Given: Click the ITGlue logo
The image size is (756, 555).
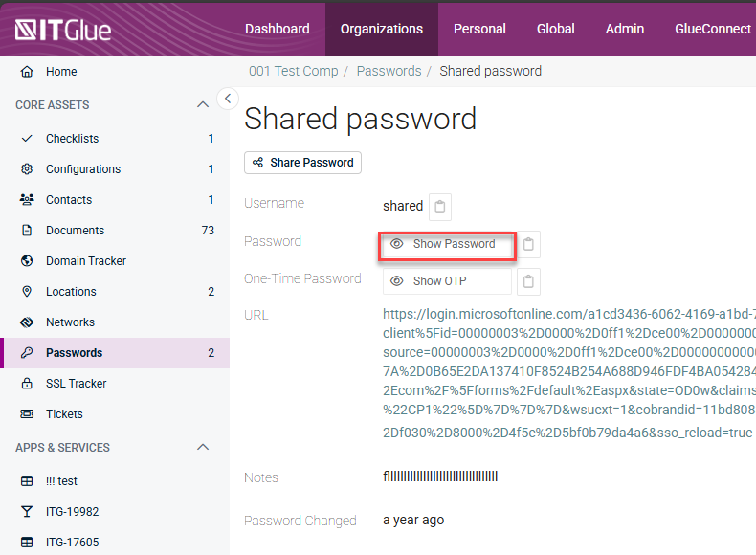Looking at the screenshot, I should pyautogui.click(x=63, y=30).
